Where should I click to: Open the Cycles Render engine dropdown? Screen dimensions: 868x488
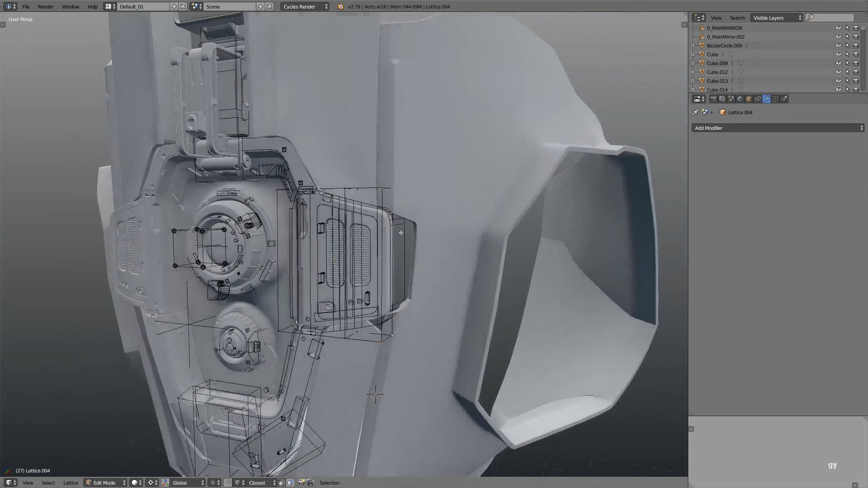302,6
